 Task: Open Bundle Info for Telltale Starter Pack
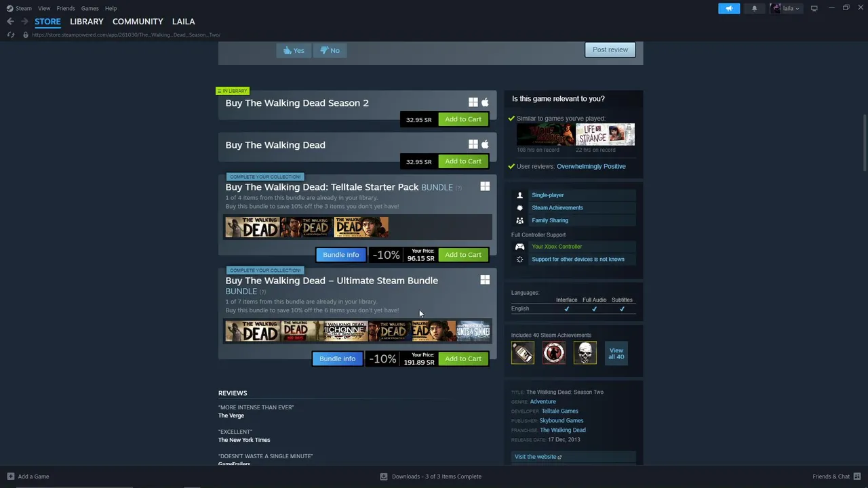340,255
